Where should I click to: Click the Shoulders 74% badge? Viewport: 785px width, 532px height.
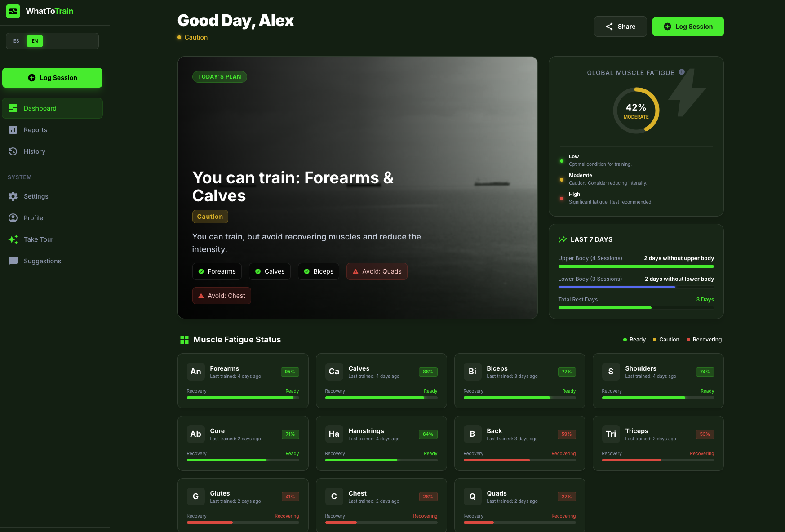click(x=705, y=372)
